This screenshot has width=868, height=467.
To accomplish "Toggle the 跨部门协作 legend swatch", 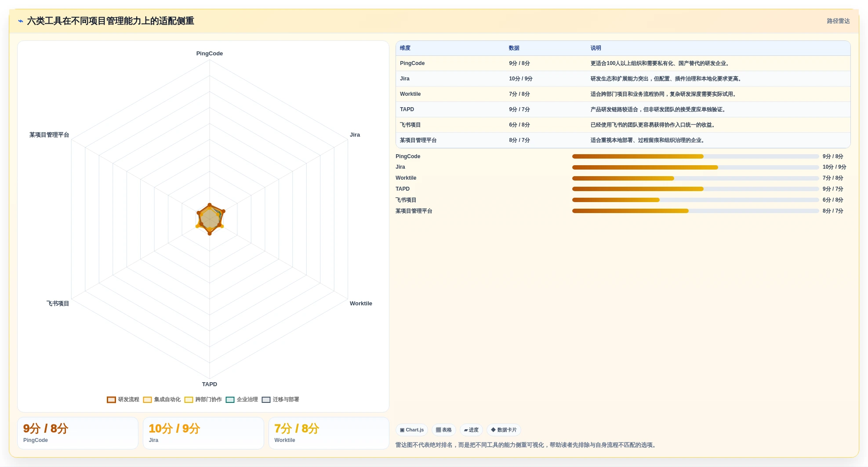I will (x=189, y=400).
